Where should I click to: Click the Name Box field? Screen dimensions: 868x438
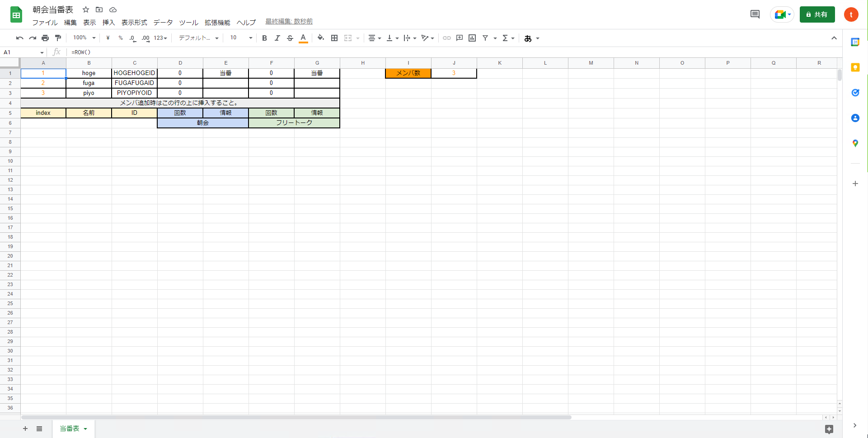pyautogui.click(x=23, y=52)
